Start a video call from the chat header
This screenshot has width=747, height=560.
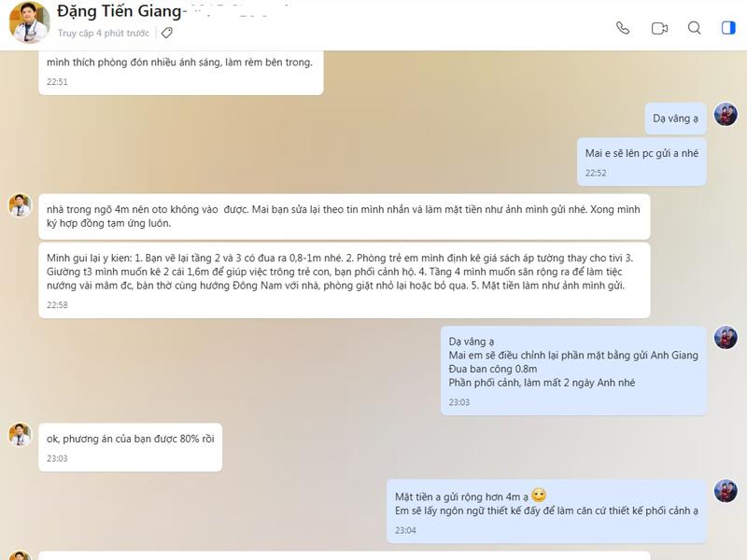click(x=659, y=28)
